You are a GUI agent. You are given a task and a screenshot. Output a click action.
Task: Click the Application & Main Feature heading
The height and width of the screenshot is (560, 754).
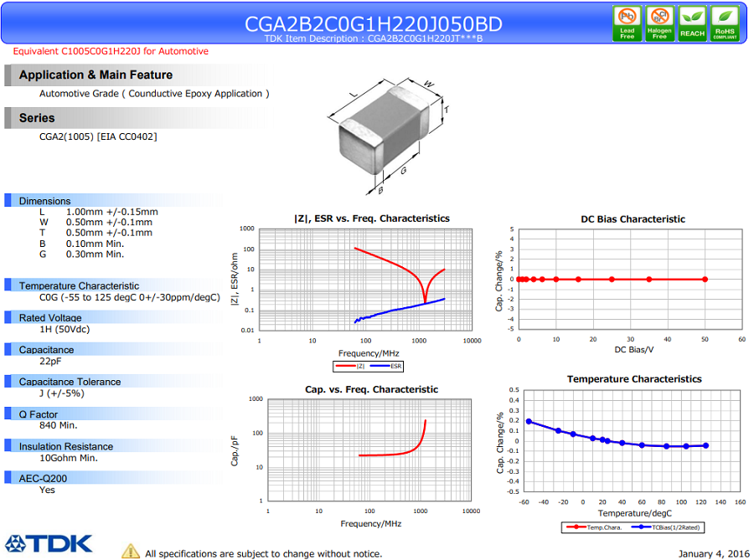pos(96,75)
